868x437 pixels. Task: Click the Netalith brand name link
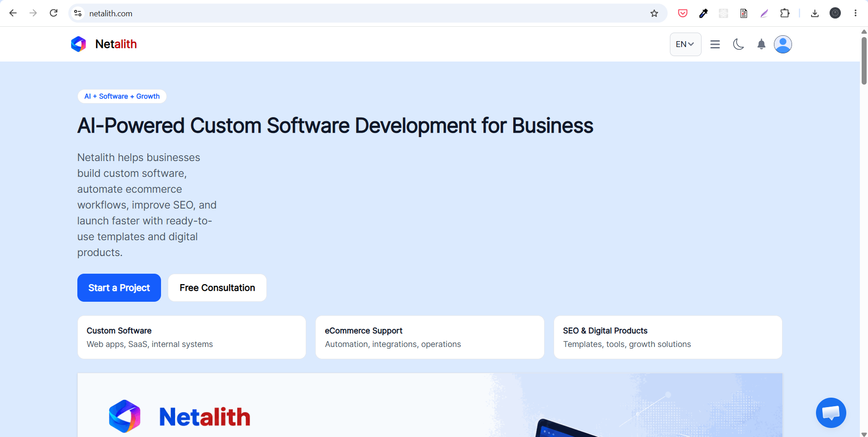tap(116, 44)
